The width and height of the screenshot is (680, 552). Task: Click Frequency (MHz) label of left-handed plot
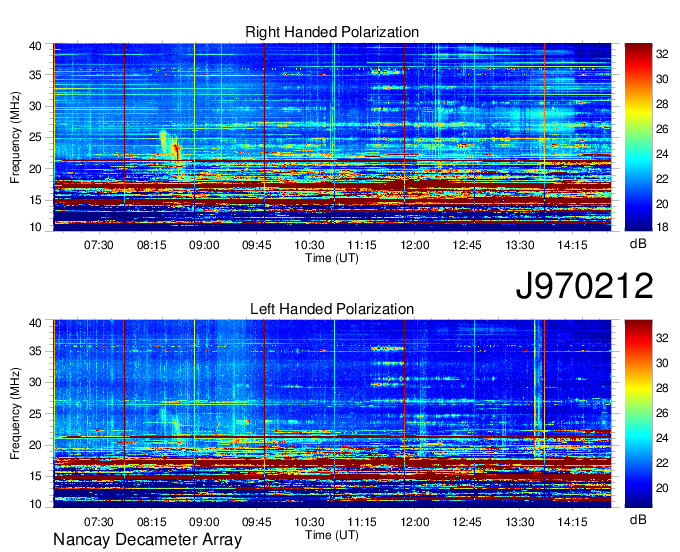click(15, 414)
